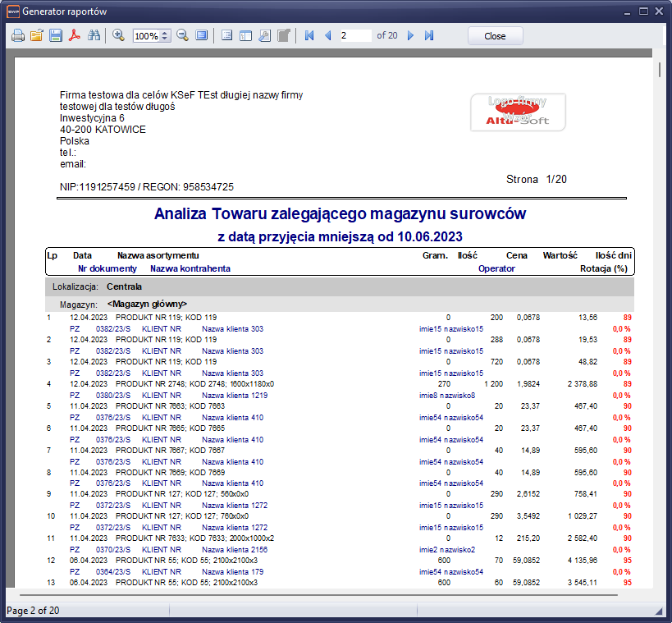Go to the next page
Viewport: 672px width, 623px height.
[x=410, y=36]
